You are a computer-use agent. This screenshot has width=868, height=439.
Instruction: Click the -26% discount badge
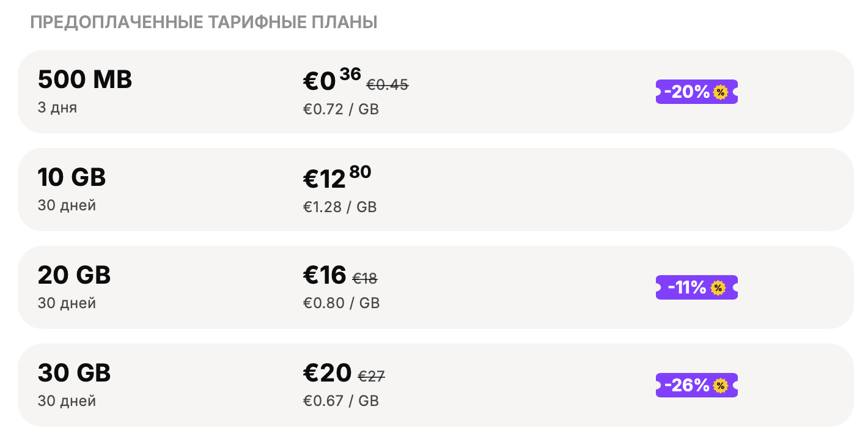[696, 385]
